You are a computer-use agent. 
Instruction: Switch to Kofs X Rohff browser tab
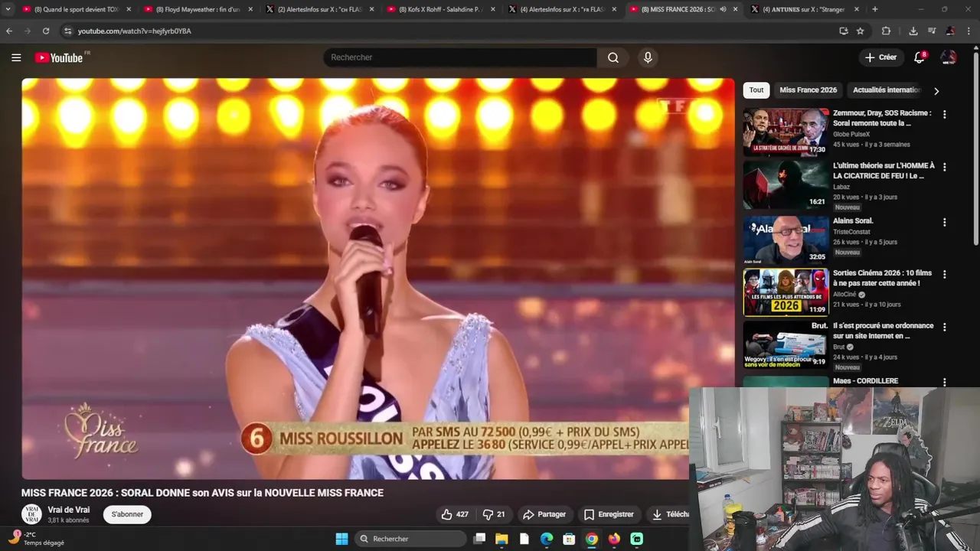click(439, 9)
